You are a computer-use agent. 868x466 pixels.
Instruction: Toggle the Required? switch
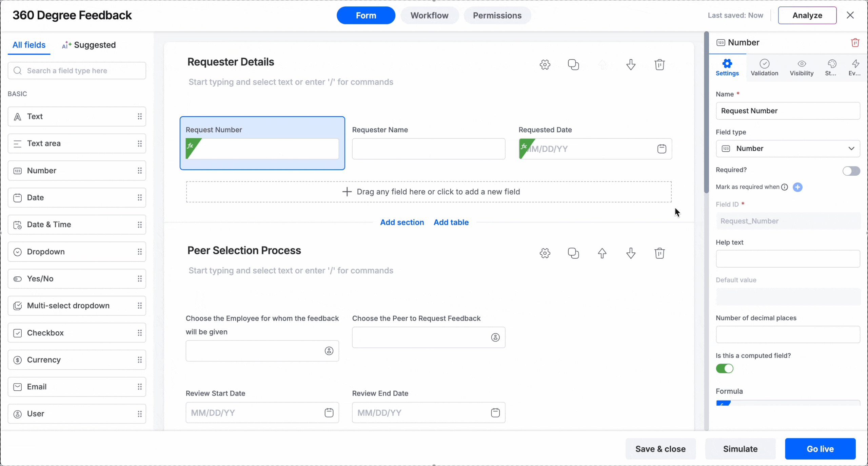tap(851, 171)
